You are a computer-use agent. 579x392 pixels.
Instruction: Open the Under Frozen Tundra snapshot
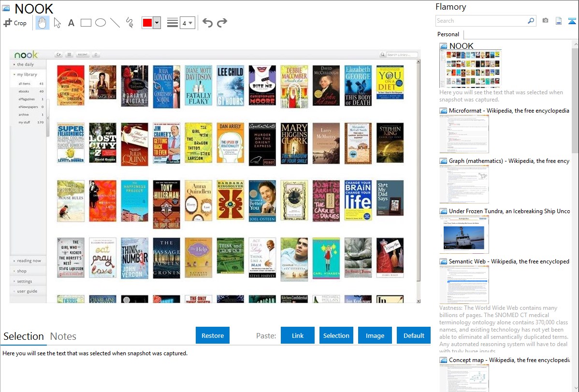(464, 234)
